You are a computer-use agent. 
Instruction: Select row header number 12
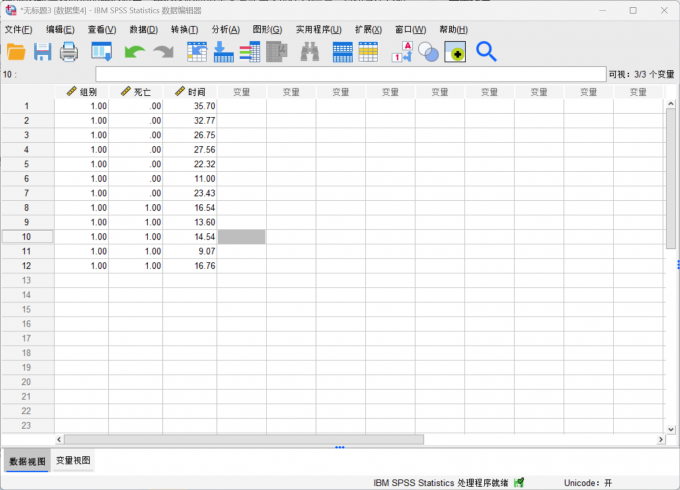(27, 266)
